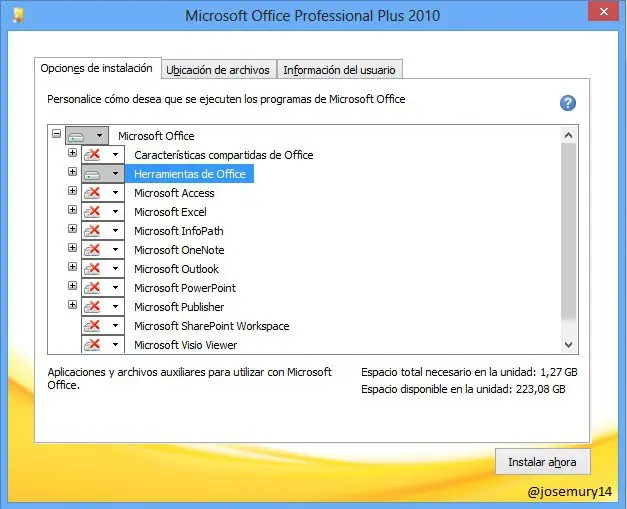Switch to Información del usuario tab
The image size is (627, 509).
pyautogui.click(x=339, y=70)
